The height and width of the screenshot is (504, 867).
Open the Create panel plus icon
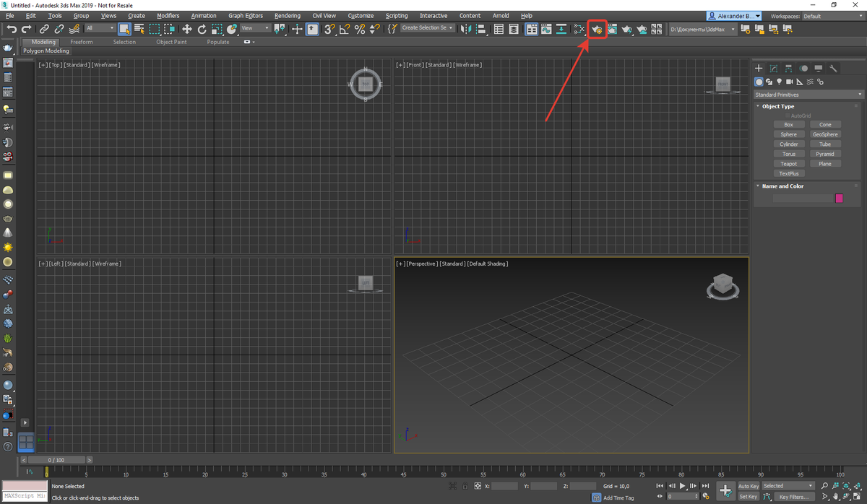pyautogui.click(x=759, y=68)
